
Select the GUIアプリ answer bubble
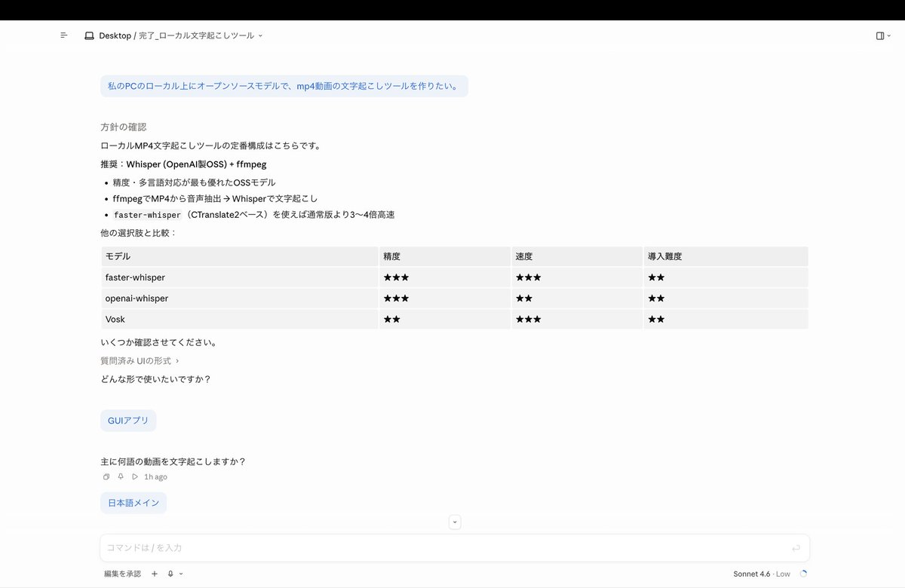point(128,421)
